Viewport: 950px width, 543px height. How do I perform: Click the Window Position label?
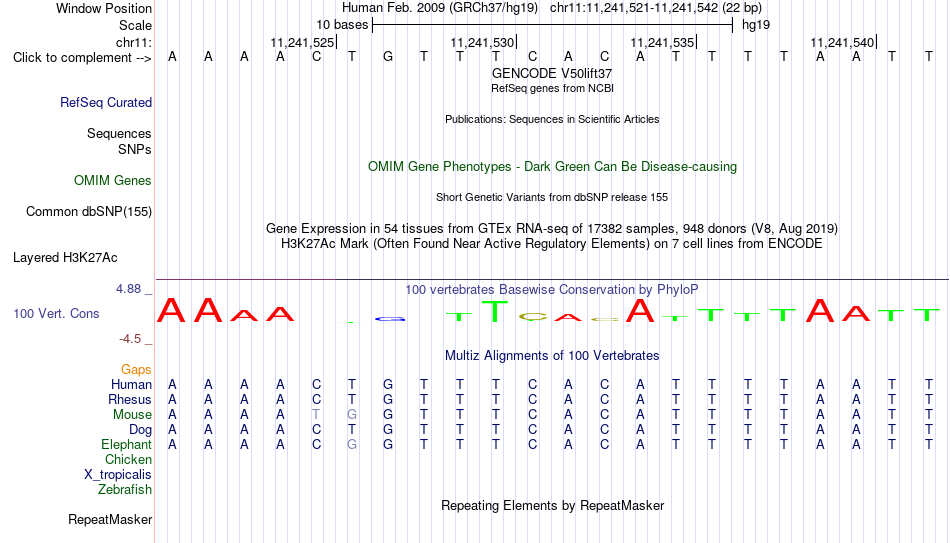click(104, 8)
